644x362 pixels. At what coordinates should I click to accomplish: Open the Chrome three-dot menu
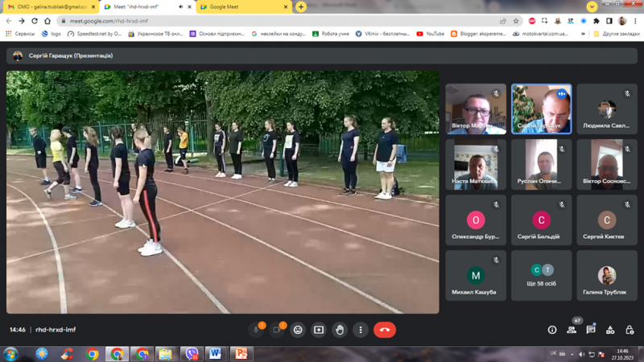tap(635, 21)
